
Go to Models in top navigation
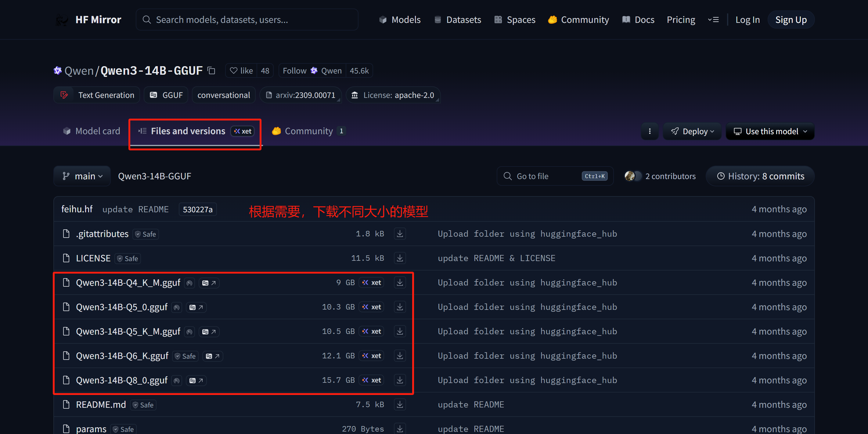(x=400, y=20)
